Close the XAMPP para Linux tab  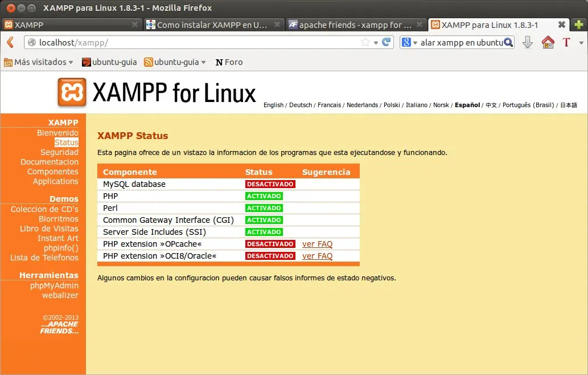point(561,25)
